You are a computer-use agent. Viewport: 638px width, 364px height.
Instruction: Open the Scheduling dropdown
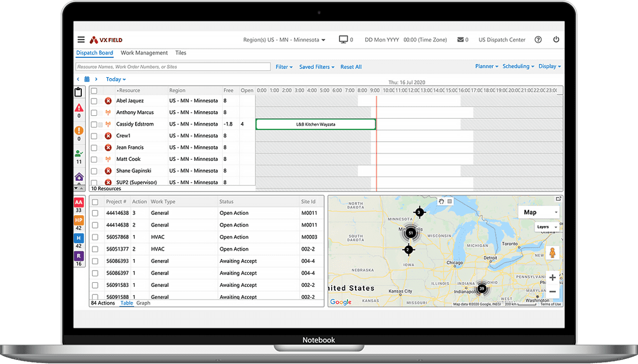click(518, 67)
